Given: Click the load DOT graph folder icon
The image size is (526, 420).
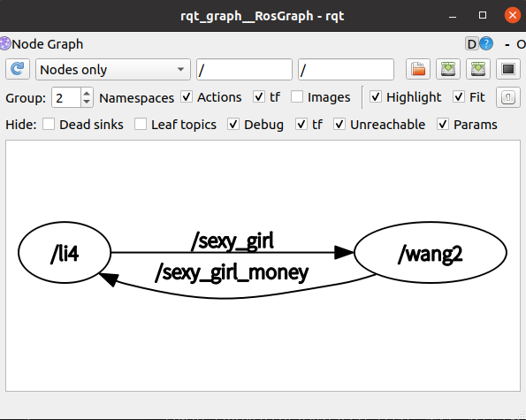Looking at the screenshot, I should pos(418,70).
